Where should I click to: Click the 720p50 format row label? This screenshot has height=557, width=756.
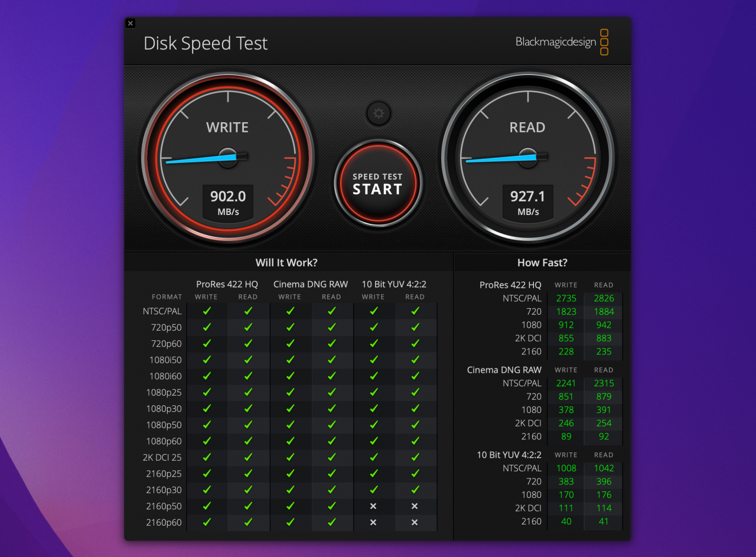click(x=166, y=327)
